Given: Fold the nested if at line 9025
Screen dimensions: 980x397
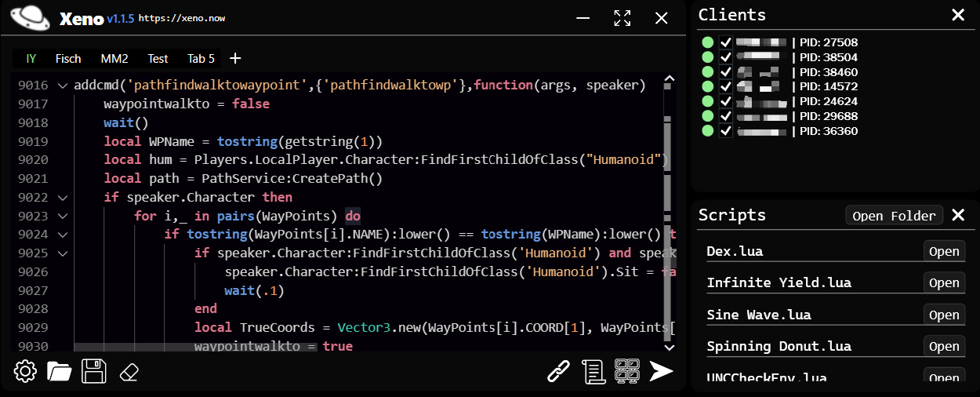Looking at the screenshot, I should pyautogui.click(x=63, y=253).
